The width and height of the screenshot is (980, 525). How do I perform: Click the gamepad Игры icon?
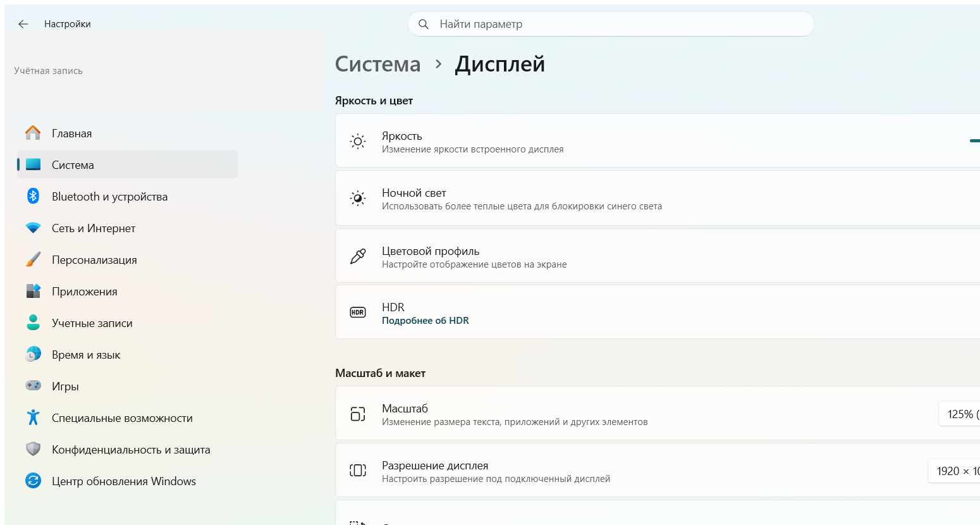33,385
